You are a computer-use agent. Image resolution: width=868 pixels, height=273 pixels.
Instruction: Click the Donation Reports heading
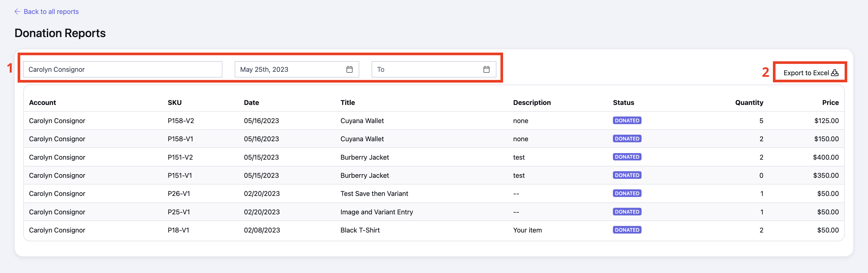[60, 33]
